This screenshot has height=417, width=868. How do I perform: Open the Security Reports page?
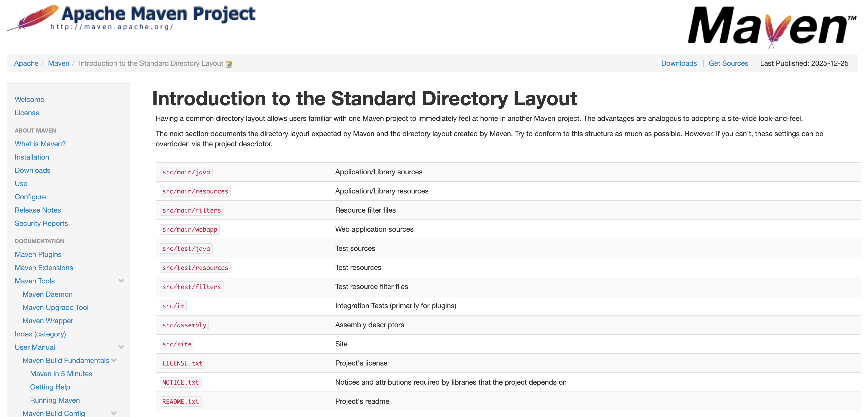41,224
